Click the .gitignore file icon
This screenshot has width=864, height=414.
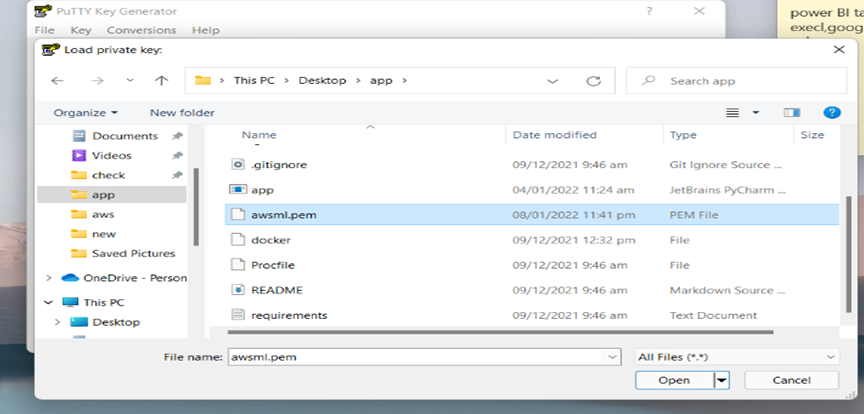(237, 164)
